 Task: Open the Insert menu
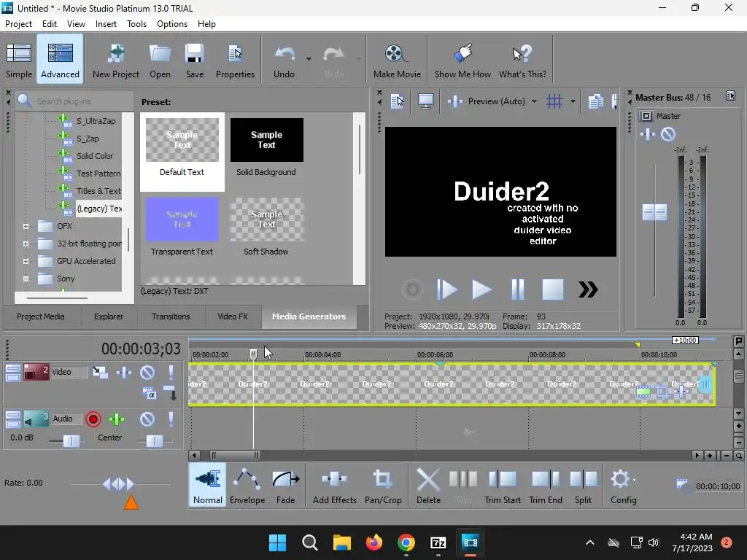[106, 24]
